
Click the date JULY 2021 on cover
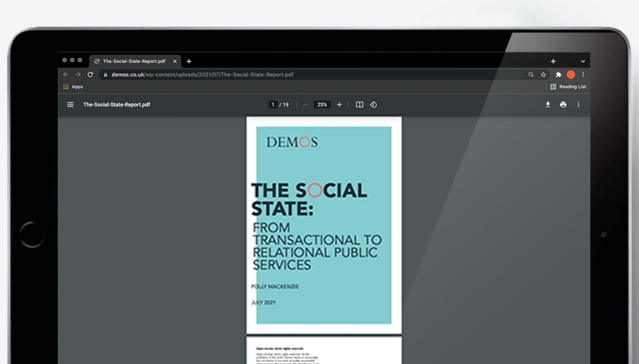(x=263, y=302)
